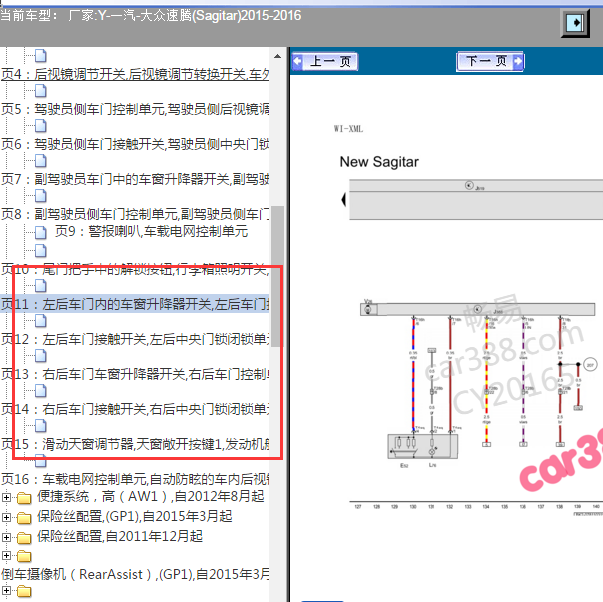Screen dimensions: 603x602
Task: Open tree item 页8 副驾驶员侧车门控制单元
Action: click(x=135, y=214)
